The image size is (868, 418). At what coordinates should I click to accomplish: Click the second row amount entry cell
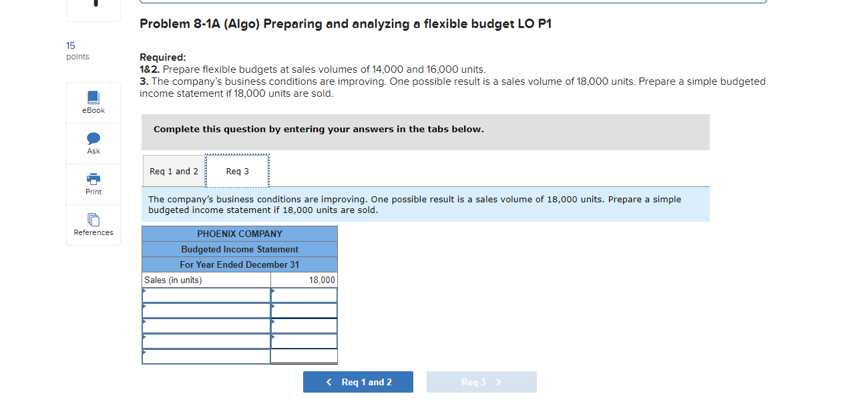(304, 310)
